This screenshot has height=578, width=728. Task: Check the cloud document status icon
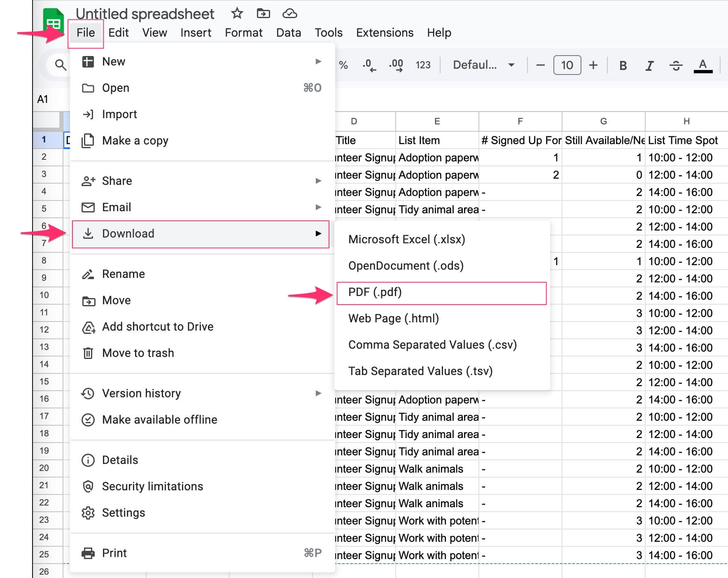coord(289,13)
